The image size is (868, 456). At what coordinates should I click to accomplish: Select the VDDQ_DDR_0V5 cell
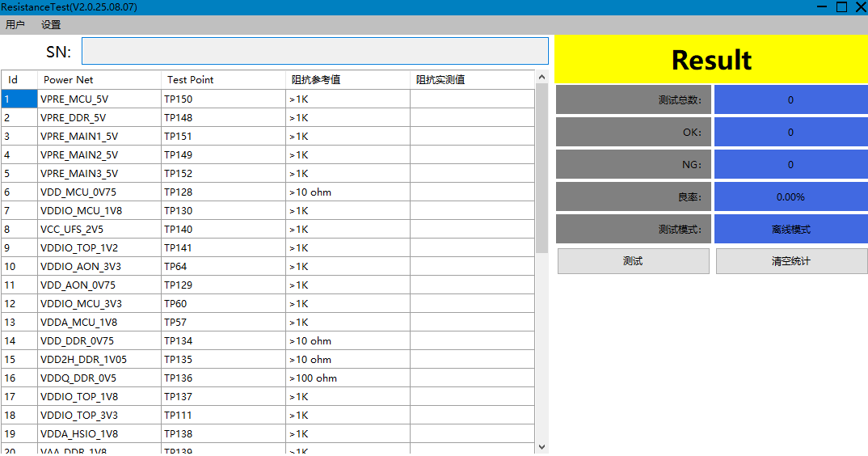click(99, 378)
